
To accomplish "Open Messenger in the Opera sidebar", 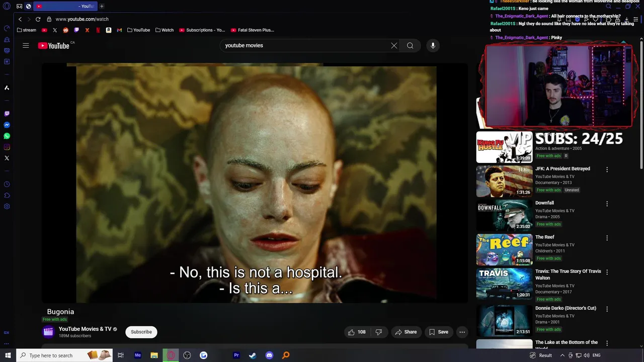I will [7, 125].
